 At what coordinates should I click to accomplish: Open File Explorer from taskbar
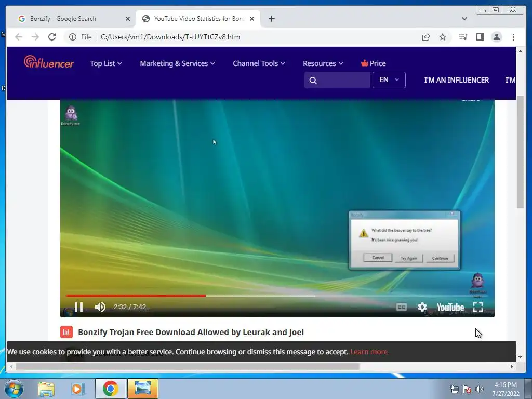tap(46, 389)
